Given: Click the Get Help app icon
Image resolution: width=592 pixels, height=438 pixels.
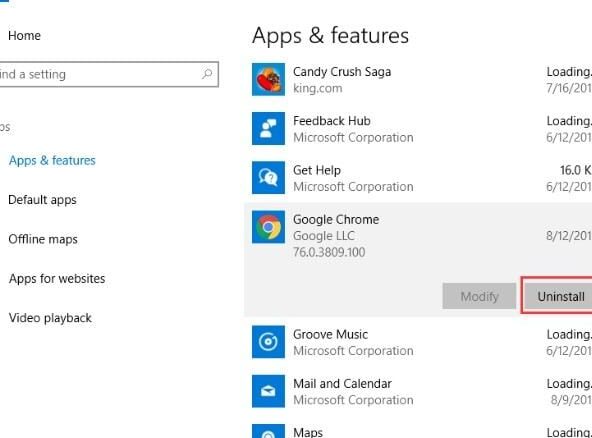Looking at the screenshot, I should [268, 177].
